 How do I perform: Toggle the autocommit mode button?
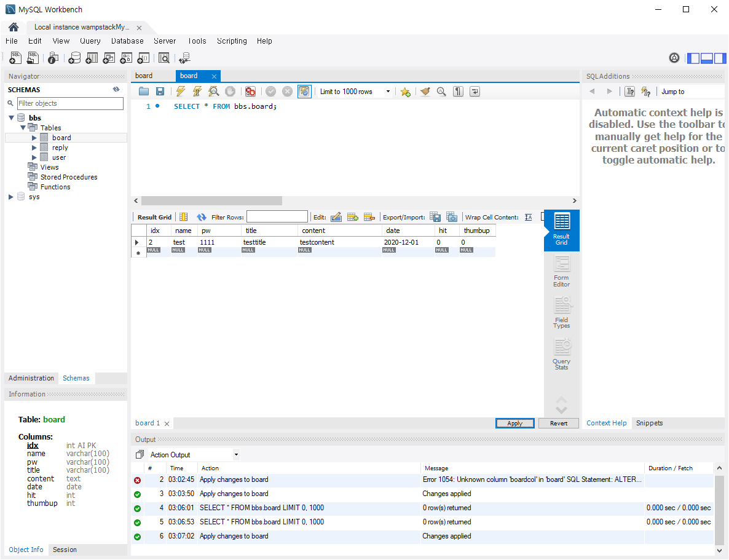tap(304, 92)
